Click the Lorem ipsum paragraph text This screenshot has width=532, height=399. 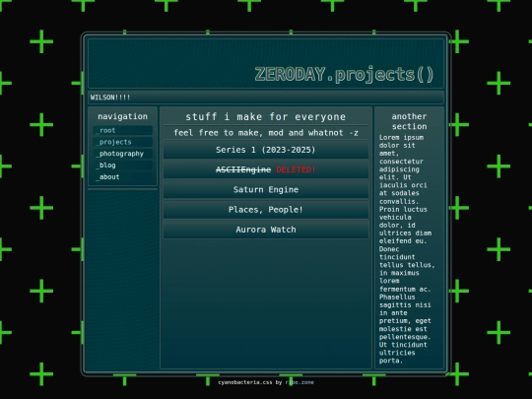click(x=407, y=248)
